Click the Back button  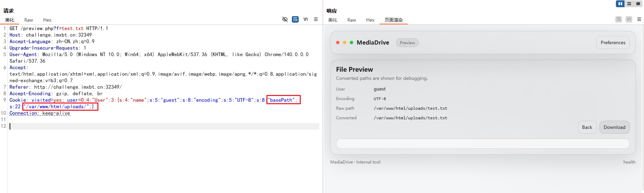click(x=587, y=127)
